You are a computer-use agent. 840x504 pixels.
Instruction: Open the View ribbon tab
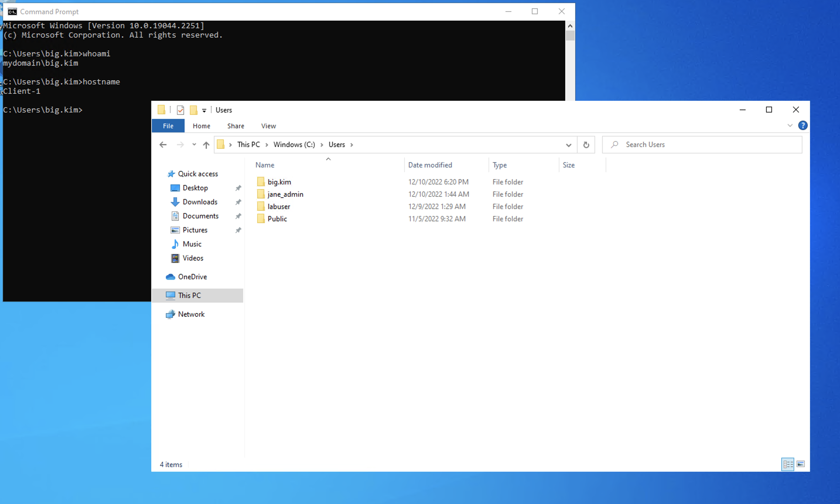(x=268, y=126)
